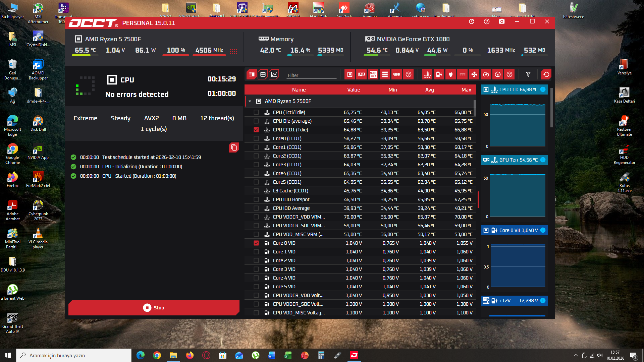Open FurMark2 x64 desktop shortcut

[38, 179]
